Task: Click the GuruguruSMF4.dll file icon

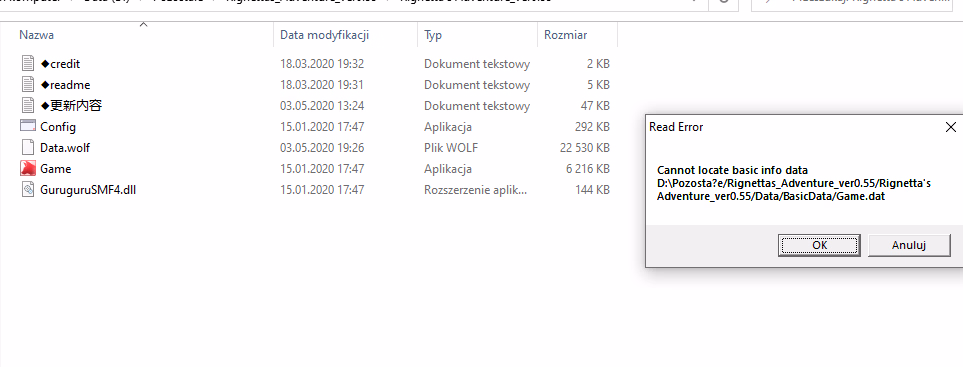Action: 28,189
